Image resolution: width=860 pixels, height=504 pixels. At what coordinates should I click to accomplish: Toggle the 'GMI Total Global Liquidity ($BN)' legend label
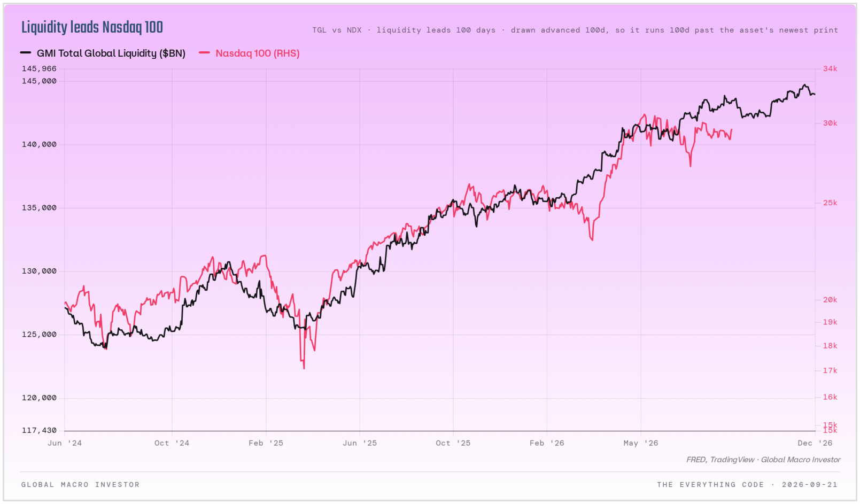click(x=111, y=53)
